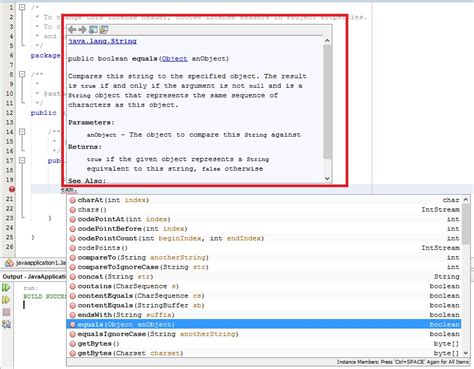474x369 pixels.
Task: Select codePointBefore(int index) completion
Action: point(264,229)
